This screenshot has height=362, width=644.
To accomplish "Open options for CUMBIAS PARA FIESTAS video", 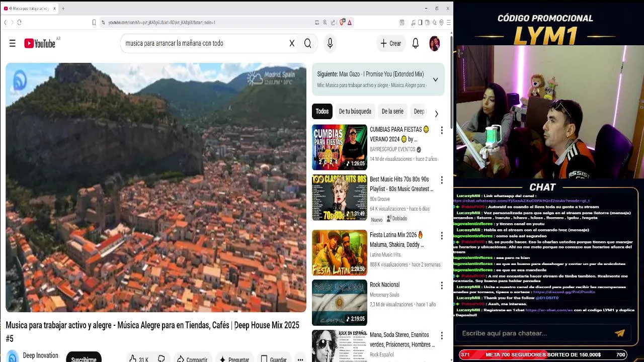I will coord(442,130).
